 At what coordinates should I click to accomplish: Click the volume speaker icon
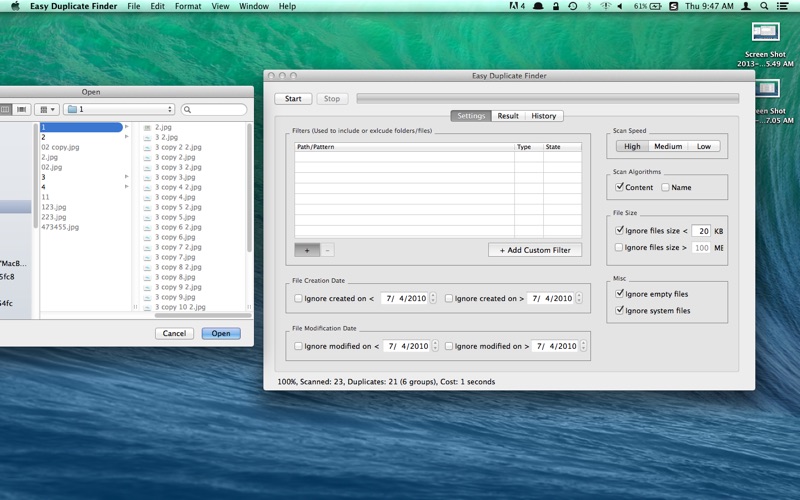620,6
